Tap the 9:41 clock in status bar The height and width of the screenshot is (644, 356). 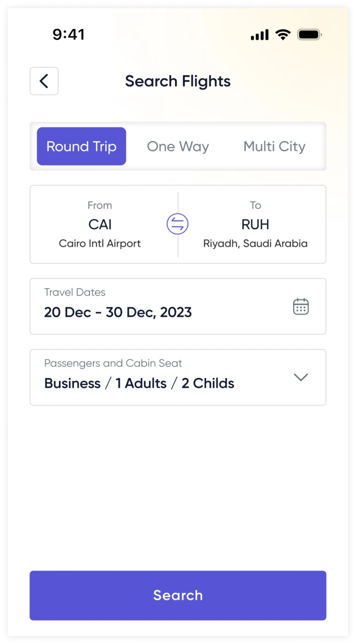(x=69, y=35)
